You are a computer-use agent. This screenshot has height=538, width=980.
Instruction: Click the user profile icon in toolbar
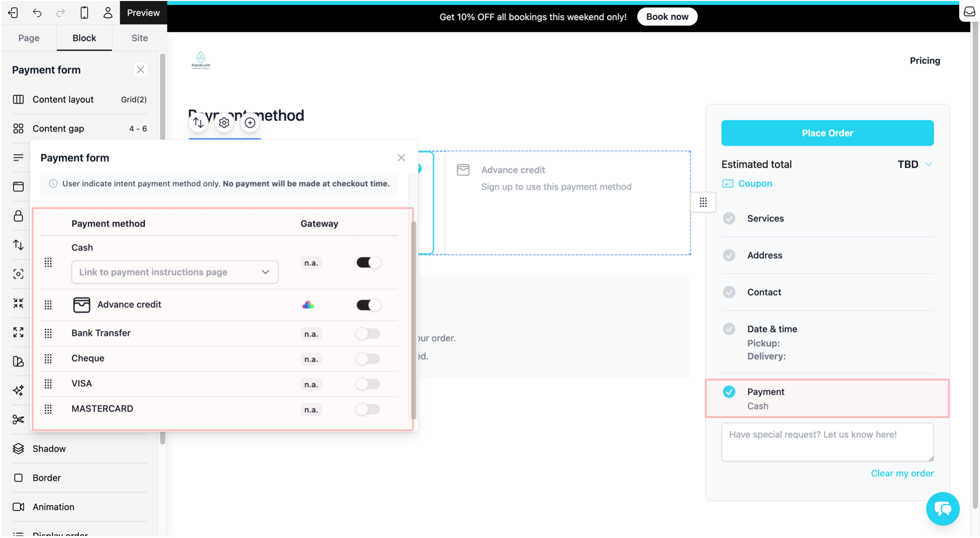tap(108, 13)
